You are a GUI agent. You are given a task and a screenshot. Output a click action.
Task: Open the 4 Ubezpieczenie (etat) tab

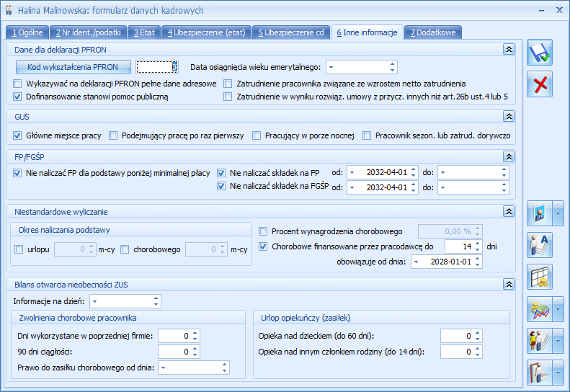click(207, 32)
